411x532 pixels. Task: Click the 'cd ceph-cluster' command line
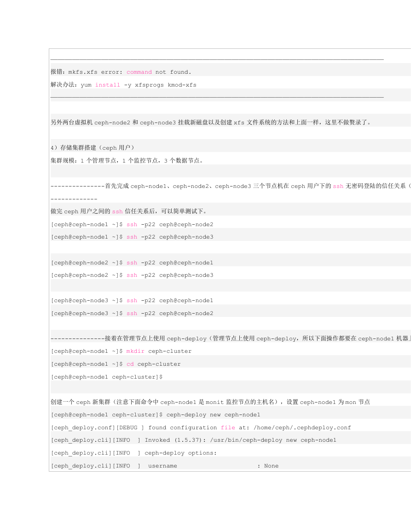(x=116, y=364)
